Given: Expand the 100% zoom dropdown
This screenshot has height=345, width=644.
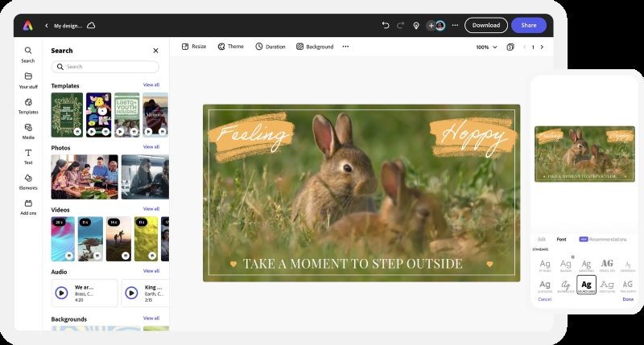Looking at the screenshot, I should [x=486, y=47].
